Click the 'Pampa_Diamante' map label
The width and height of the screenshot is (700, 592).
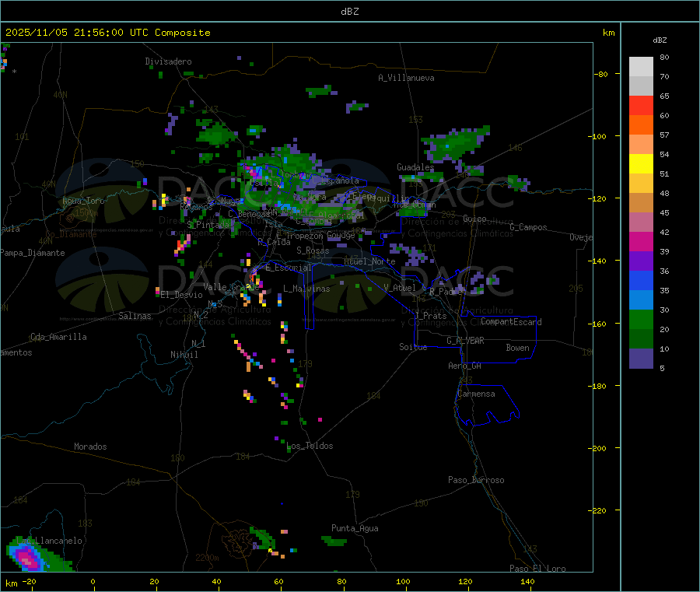(x=33, y=253)
